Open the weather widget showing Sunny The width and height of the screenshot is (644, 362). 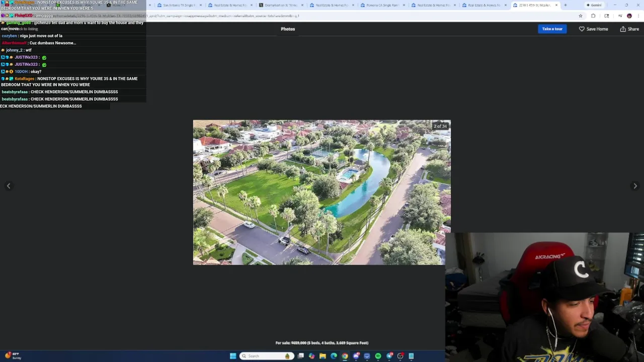click(x=13, y=356)
